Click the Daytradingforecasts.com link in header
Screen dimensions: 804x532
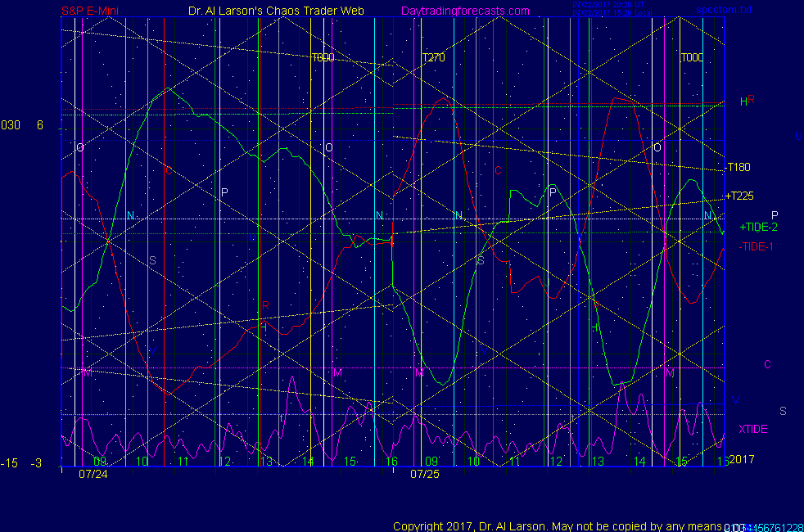(464, 11)
